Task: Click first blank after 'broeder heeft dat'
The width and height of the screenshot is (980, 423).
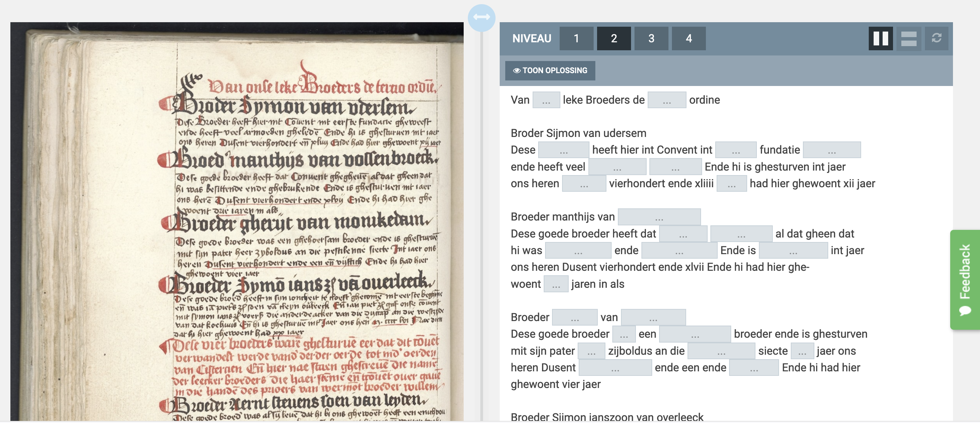Action: pyautogui.click(x=683, y=234)
